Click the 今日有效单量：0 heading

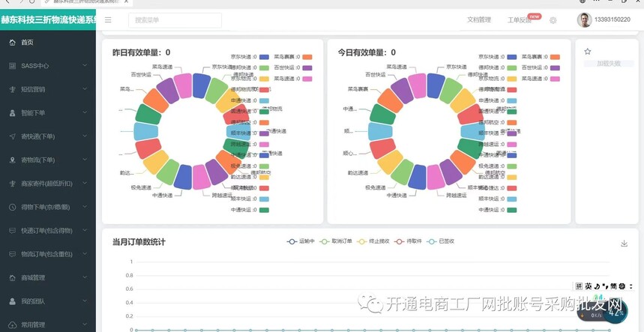point(367,52)
